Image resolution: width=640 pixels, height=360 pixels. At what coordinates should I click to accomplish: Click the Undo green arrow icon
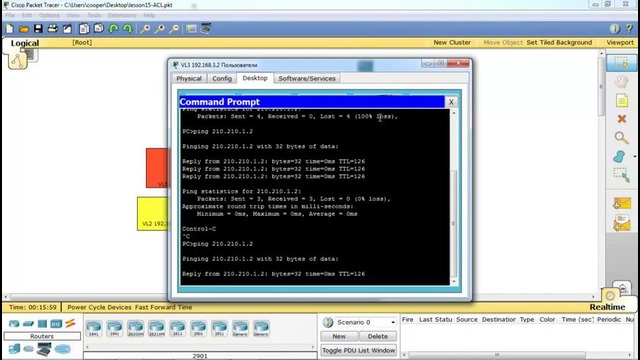tap(113, 29)
